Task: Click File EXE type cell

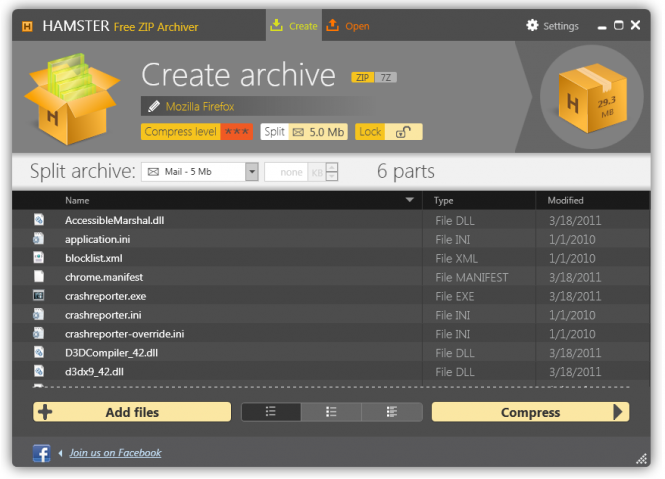Action: pyautogui.click(x=455, y=297)
